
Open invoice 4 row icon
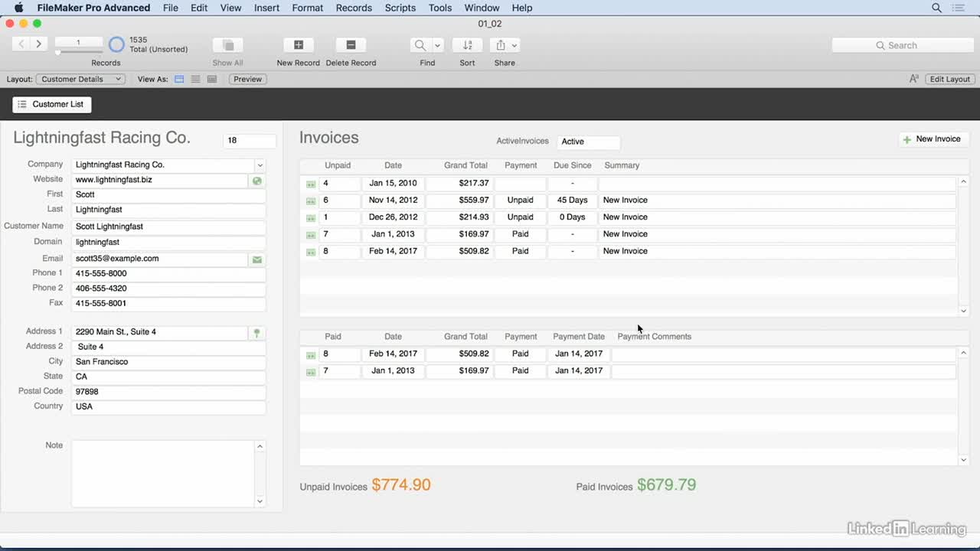[x=311, y=184]
